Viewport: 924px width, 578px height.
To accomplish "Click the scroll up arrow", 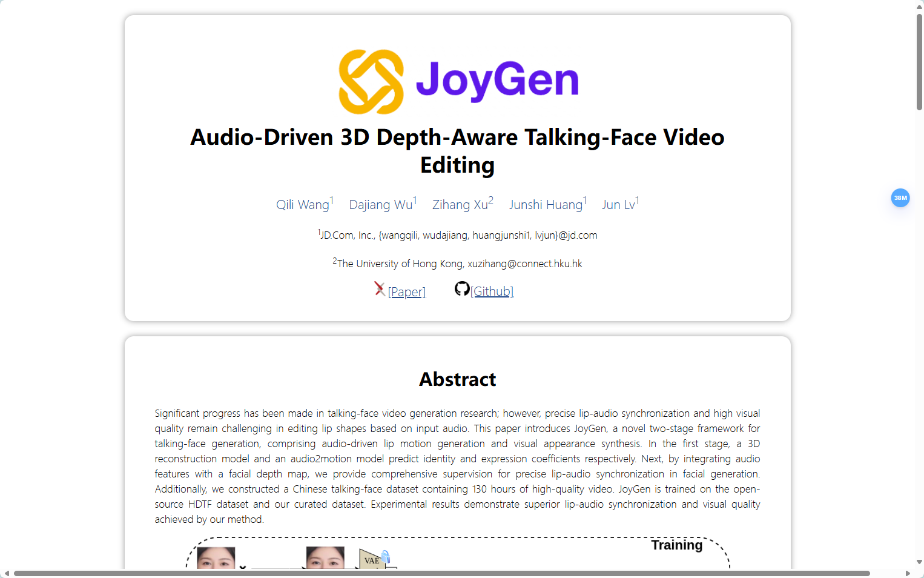I will (919, 6).
